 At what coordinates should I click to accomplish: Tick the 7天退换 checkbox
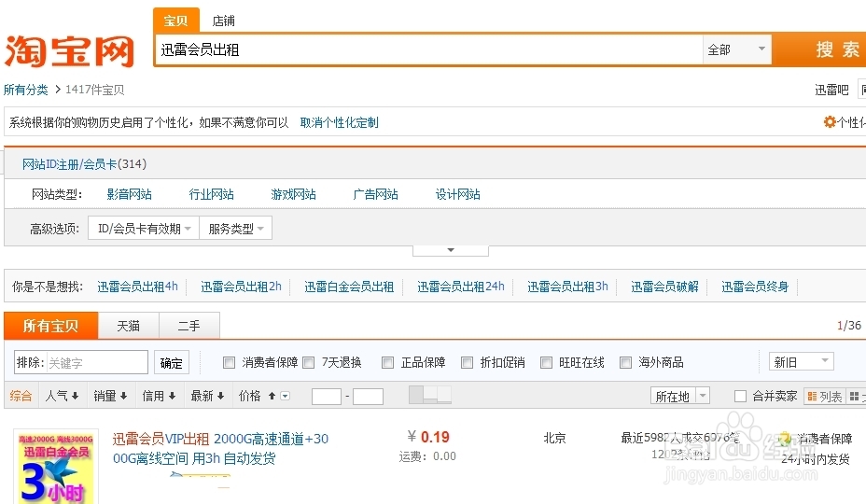[x=308, y=362]
